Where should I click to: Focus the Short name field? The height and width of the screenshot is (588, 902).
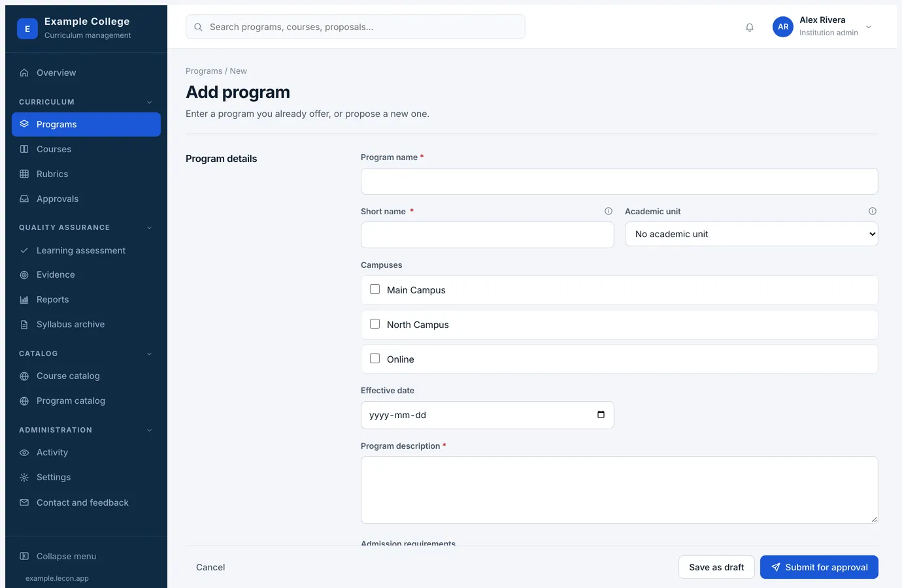[x=487, y=235]
